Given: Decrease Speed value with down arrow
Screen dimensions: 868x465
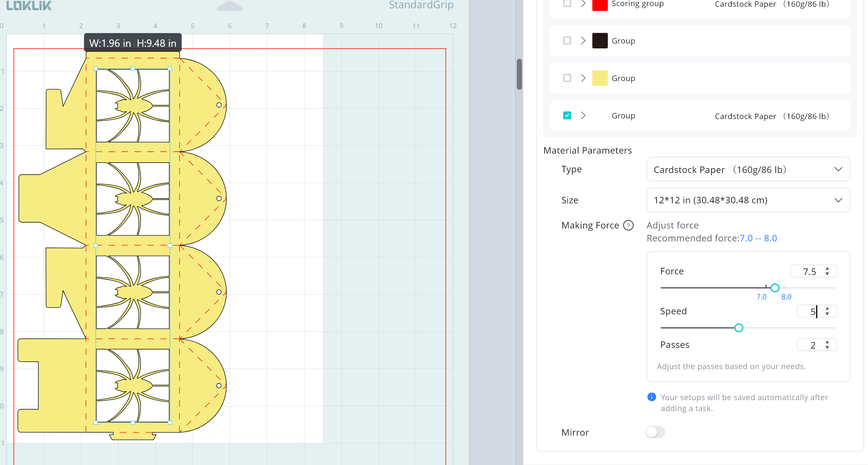Looking at the screenshot, I should [x=827, y=314].
